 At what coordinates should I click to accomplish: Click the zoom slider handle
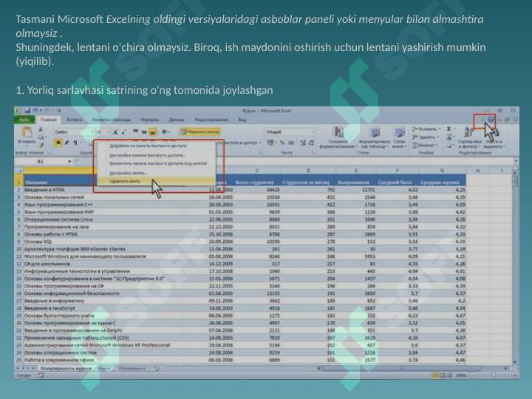(x=494, y=375)
